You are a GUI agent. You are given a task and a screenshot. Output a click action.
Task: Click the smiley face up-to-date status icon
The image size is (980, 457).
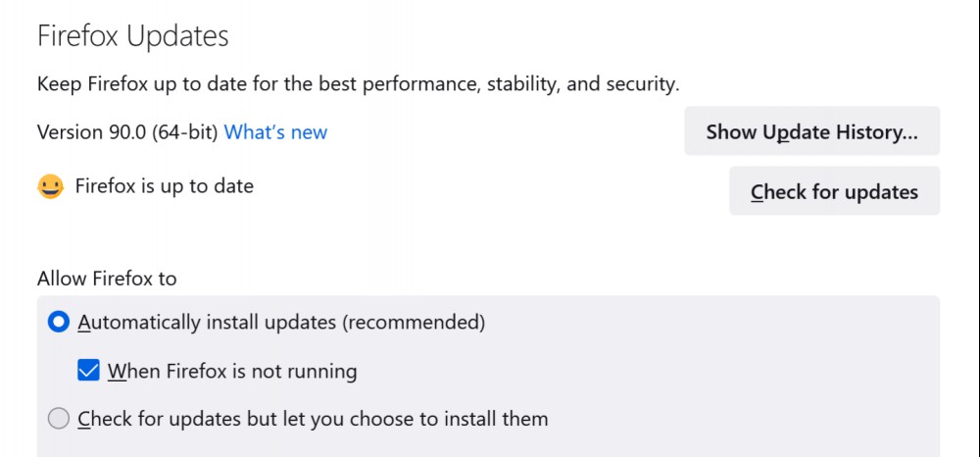(51, 187)
